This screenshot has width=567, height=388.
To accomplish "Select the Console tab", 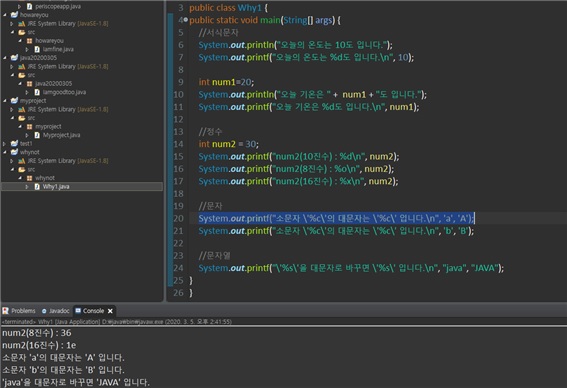I will pos(93,311).
